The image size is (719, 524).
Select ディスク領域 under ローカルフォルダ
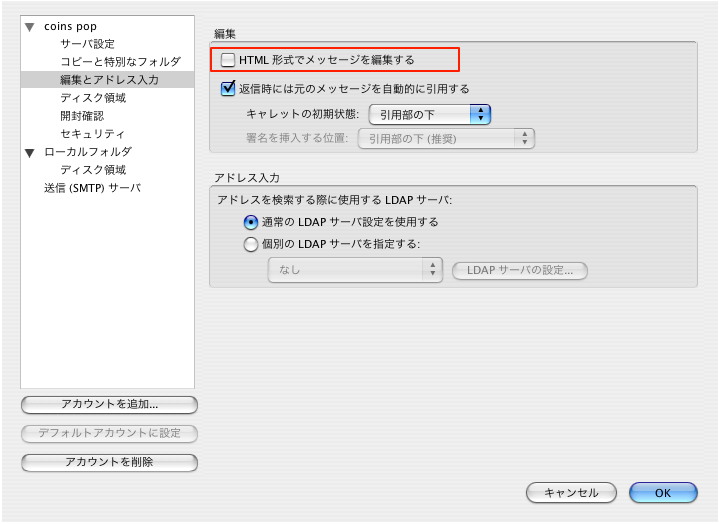point(93,170)
